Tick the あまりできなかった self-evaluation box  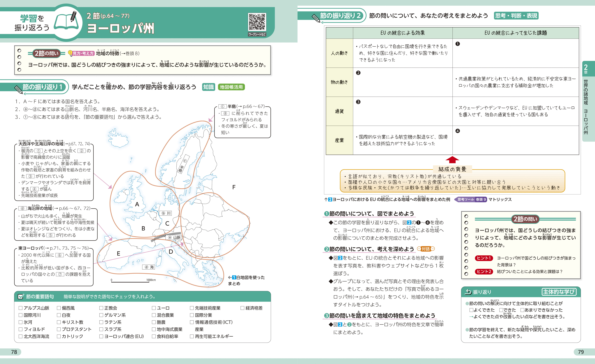click(x=522, y=310)
